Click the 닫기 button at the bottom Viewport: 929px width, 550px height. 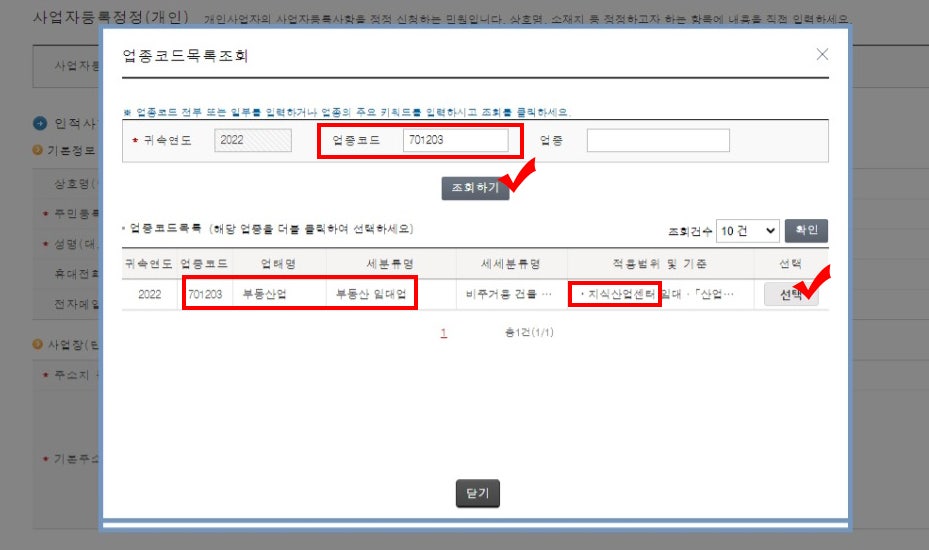coord(478,493)
